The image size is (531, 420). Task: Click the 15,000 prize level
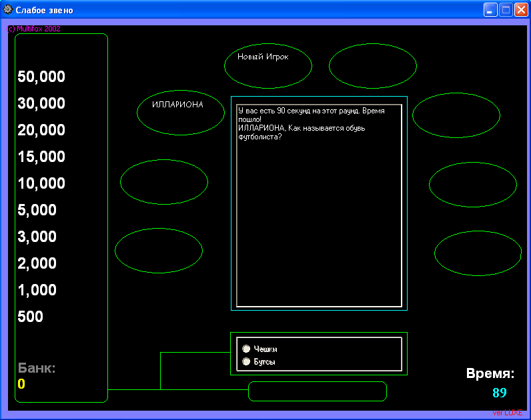pos(41,157)
